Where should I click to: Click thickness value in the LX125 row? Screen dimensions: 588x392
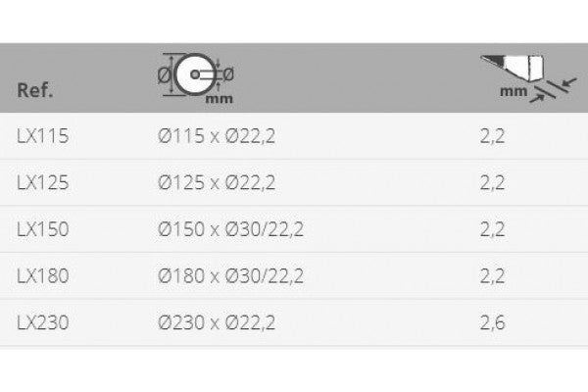pos(492,183)
